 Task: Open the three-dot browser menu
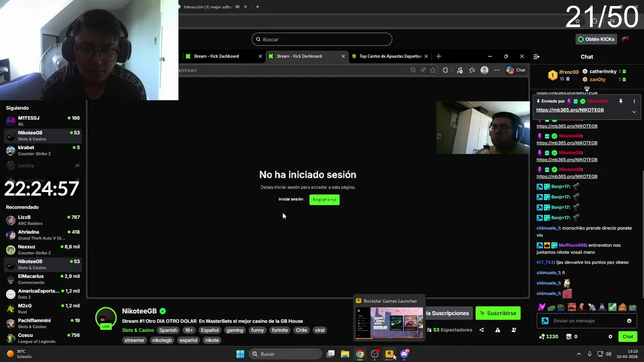(x=497, y=70)
